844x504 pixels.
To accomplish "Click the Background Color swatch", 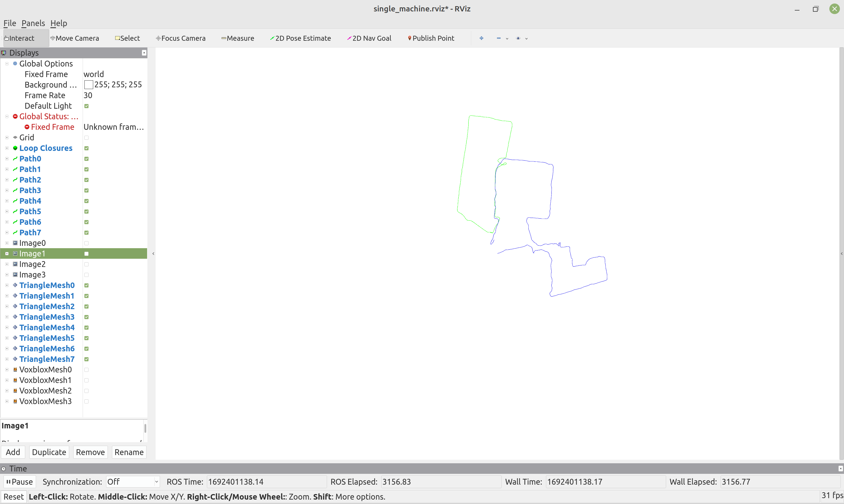I will [x=88, y=85].
